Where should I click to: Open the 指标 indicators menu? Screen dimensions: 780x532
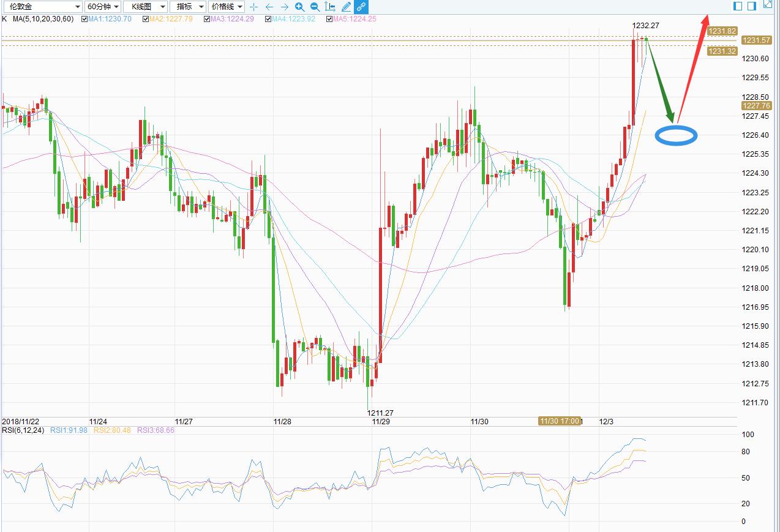(x=187, y=7)
